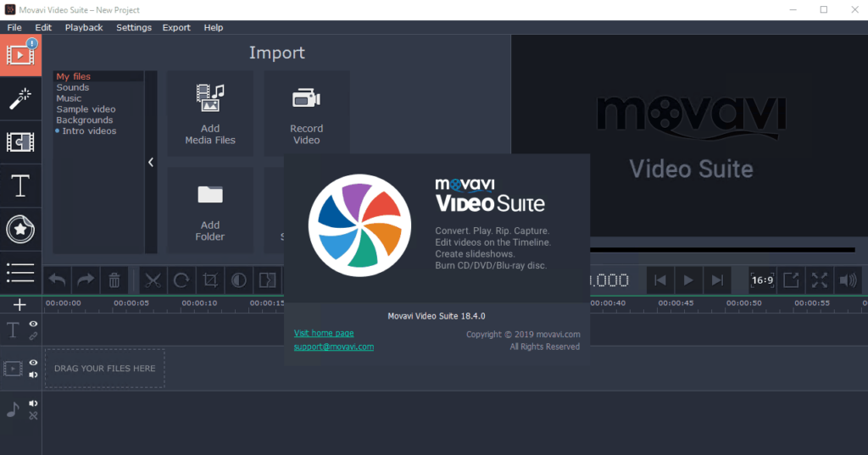Open the More tools list icon
This screenshot has height=455, width=868.
coord(20,273)
